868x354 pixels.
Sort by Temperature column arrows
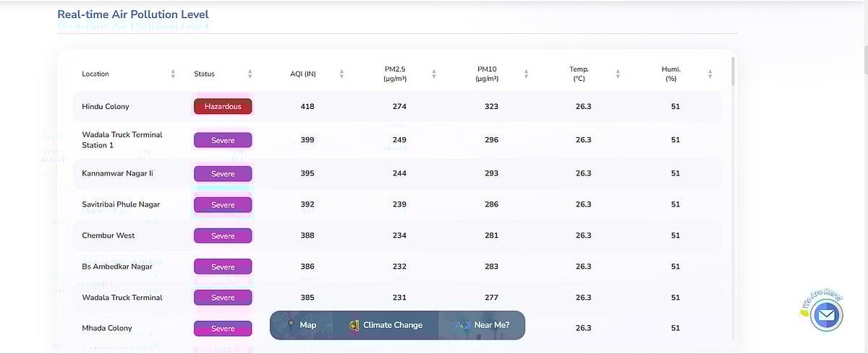coord(618,74)
